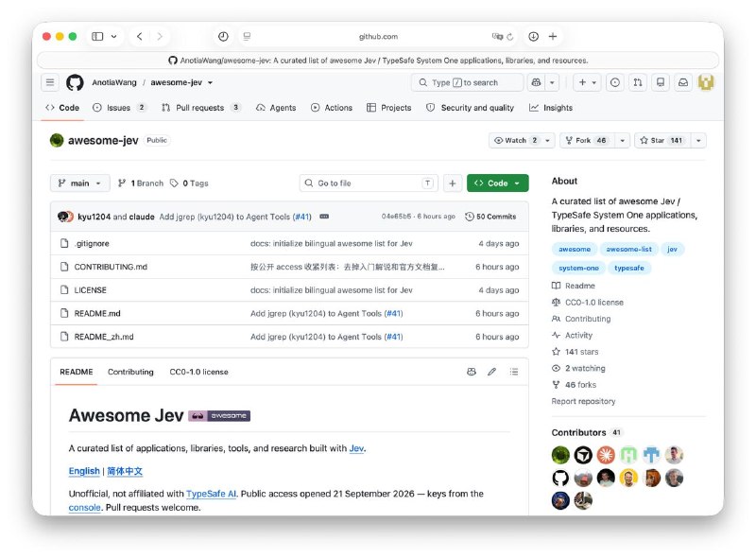
Task: Open the TypeSafe AI link
Action: pyautogui.click(x=211, y=494)
